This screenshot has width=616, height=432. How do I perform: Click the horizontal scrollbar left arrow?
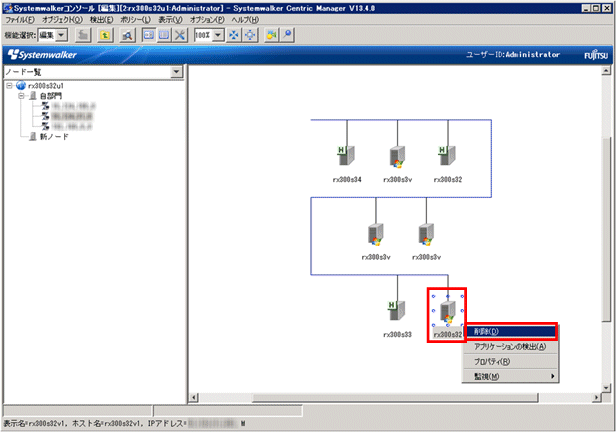click(x=194, y=397)
